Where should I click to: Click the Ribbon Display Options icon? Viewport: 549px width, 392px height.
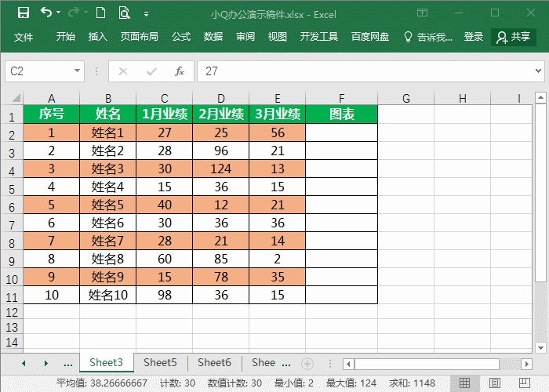click(x=422, y=13)
